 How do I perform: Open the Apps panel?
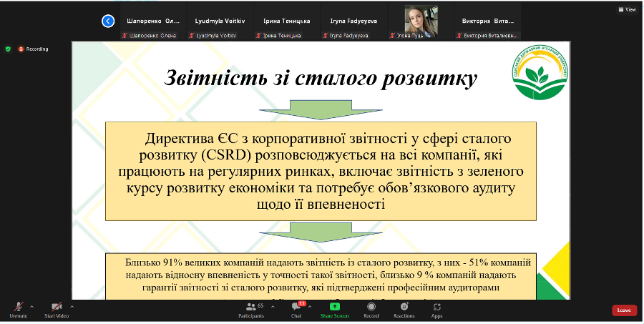(436, 308)
